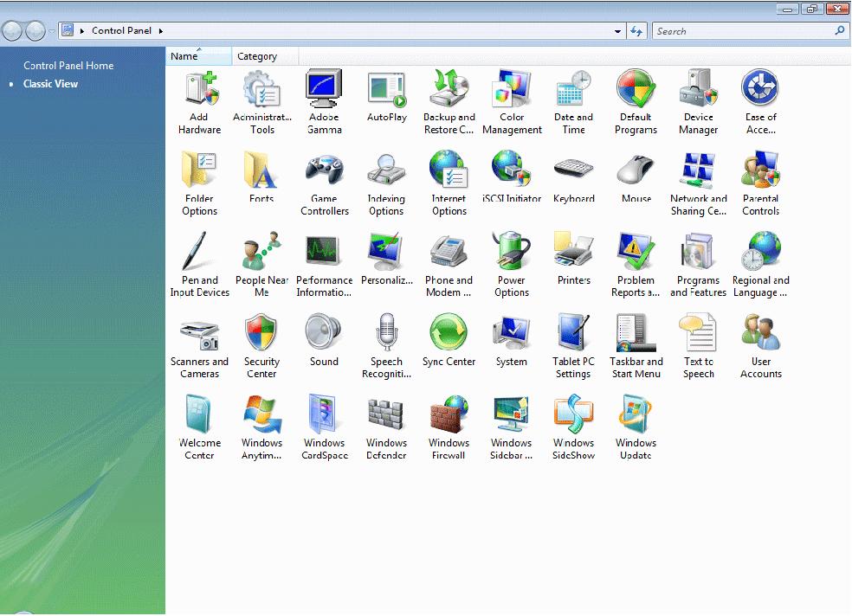The width and height of the screenshot is (852, 616).
Task: Open Sync Center
Action: [x=449, y=340]
